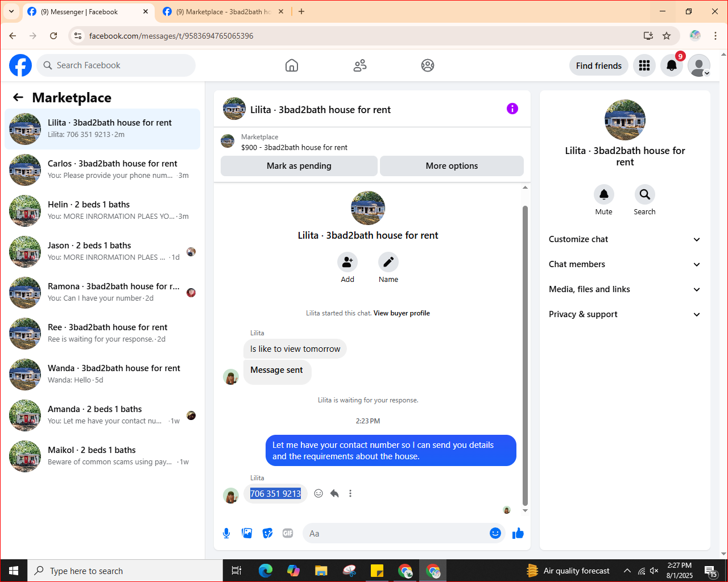The height and width of the screenshot is (582, 728).
Task: Search in conversation using magnifier icon
Action: [x=645, y=194]
